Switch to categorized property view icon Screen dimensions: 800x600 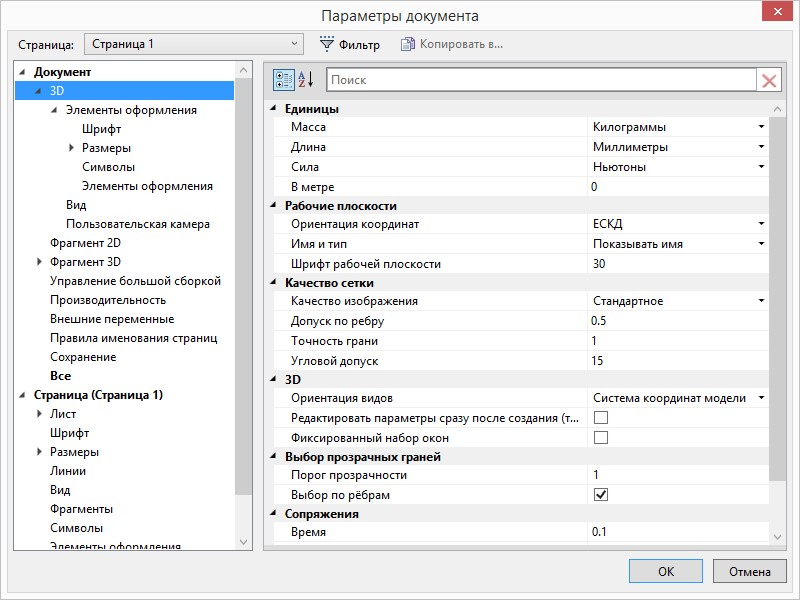tap(284, 80)
